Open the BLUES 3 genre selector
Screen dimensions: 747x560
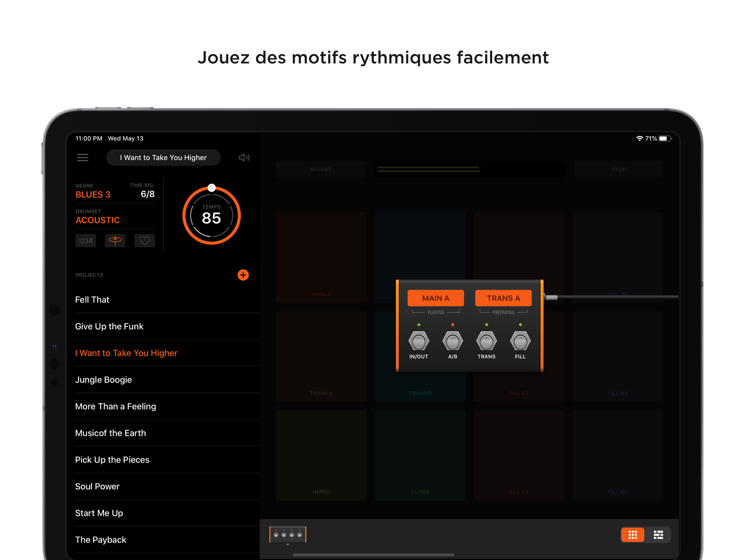[x=93, y=194]
